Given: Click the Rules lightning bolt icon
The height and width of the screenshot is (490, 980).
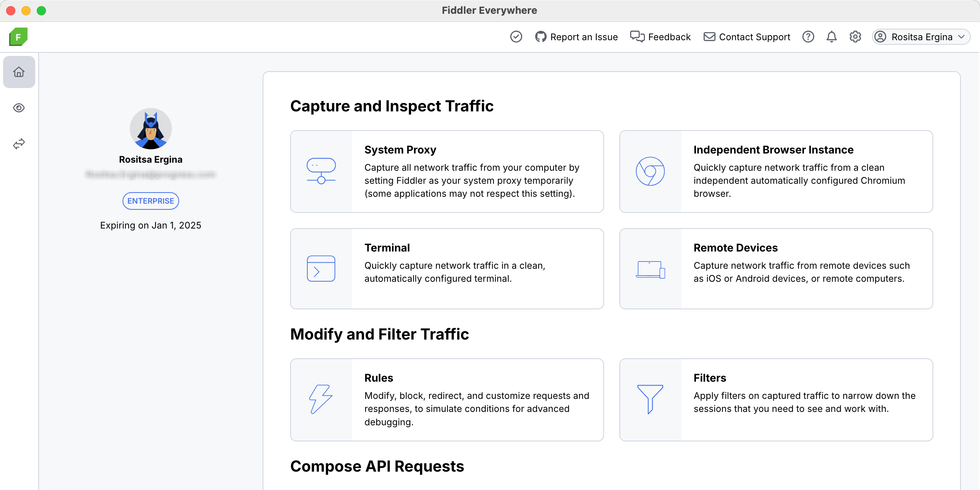Looking at the screenshot, I should point(321,399).
